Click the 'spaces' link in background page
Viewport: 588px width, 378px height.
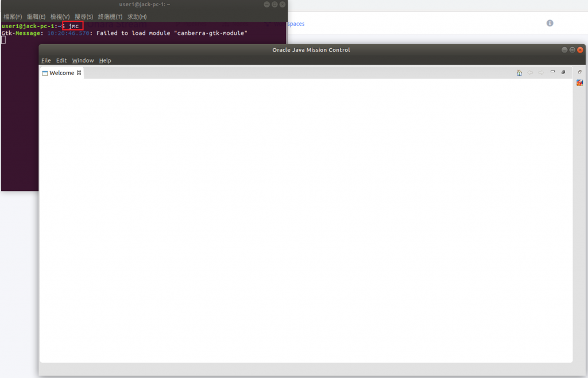pos(296,24)
